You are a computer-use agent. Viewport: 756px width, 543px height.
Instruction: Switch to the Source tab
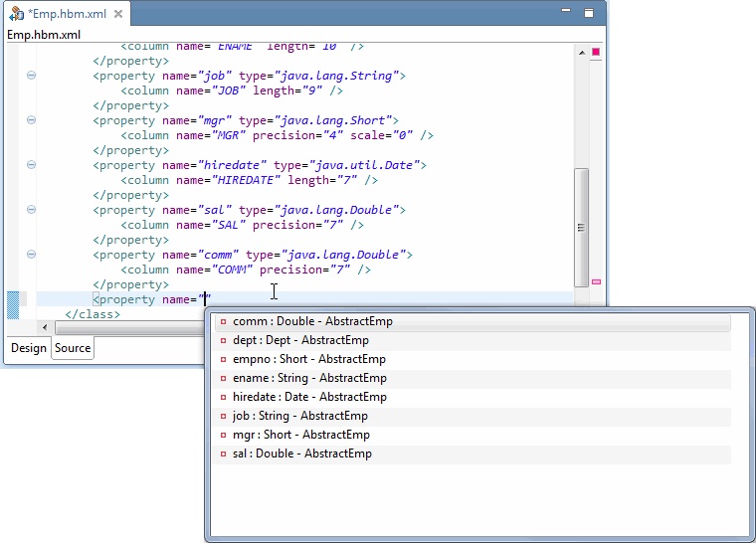(73, 348)
